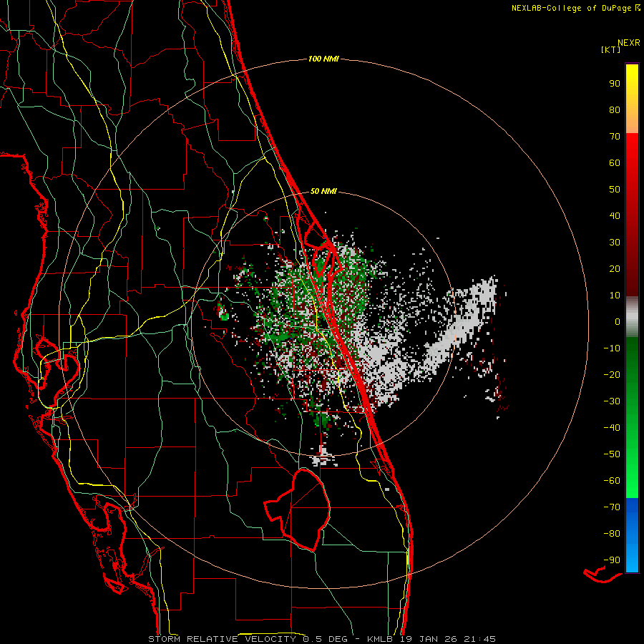Pick the blue segment of color bar
The image size is (644, 644).
click(632, 535)
